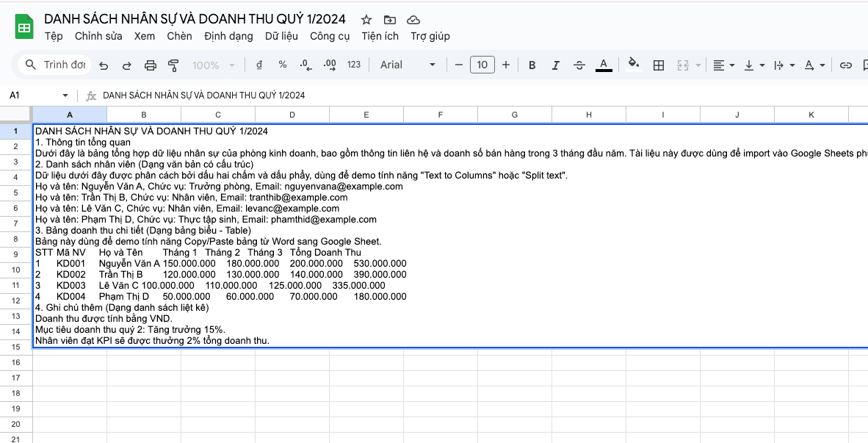868x443 pixels.
Task: Apply currency format with đ icon
Action: point(258,65)
